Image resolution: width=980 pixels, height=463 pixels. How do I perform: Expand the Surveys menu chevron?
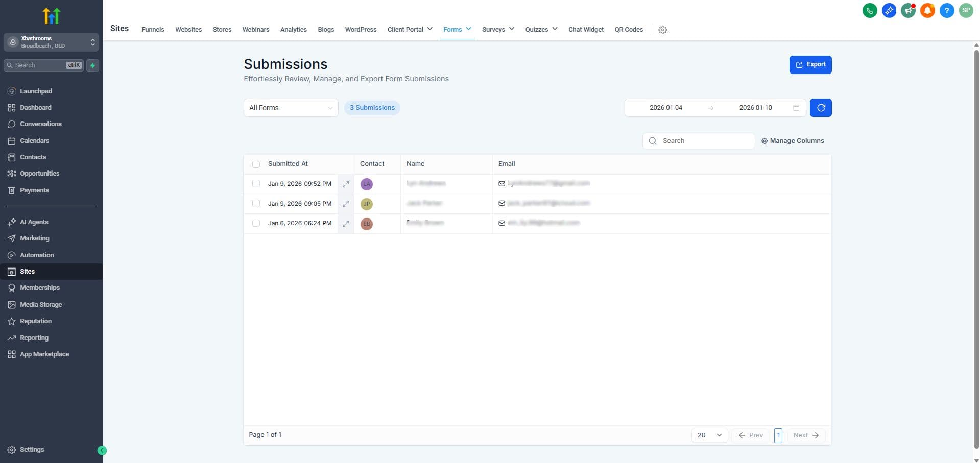(512, 29)
